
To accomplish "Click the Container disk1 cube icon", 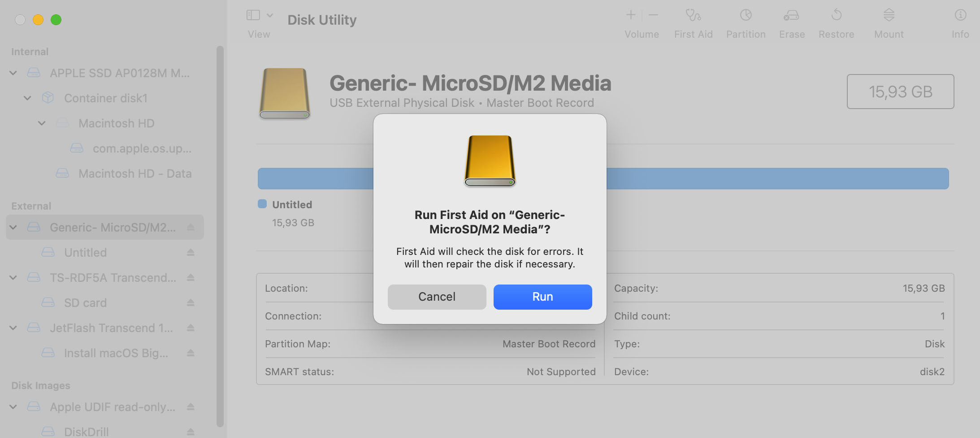I will click(48, 98).
